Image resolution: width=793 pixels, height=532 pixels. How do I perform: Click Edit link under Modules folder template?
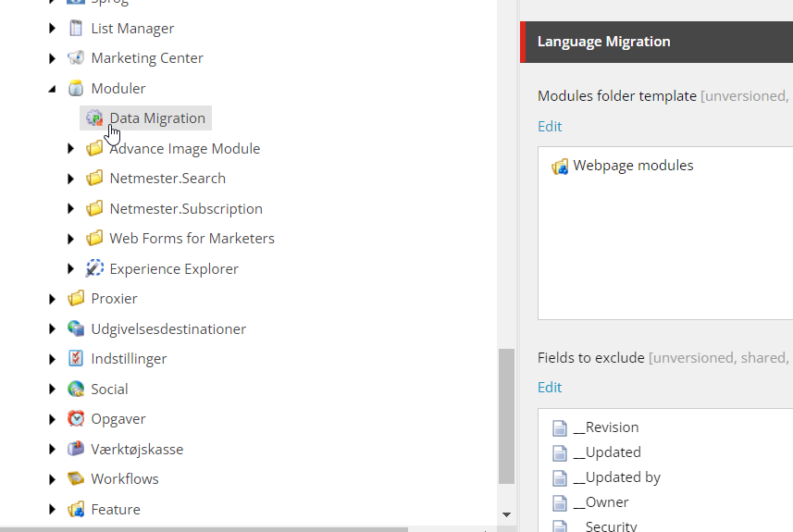pyautogui.click(x=550, y=127)
